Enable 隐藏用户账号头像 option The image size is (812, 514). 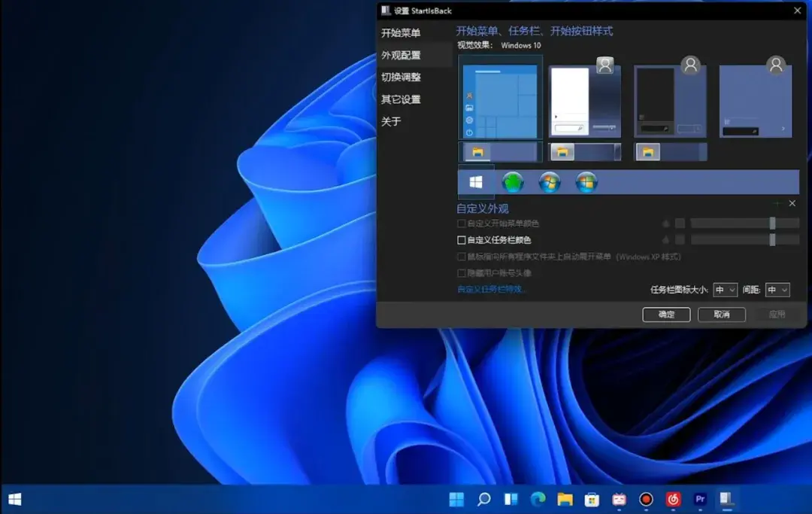(x=462, y=273)
